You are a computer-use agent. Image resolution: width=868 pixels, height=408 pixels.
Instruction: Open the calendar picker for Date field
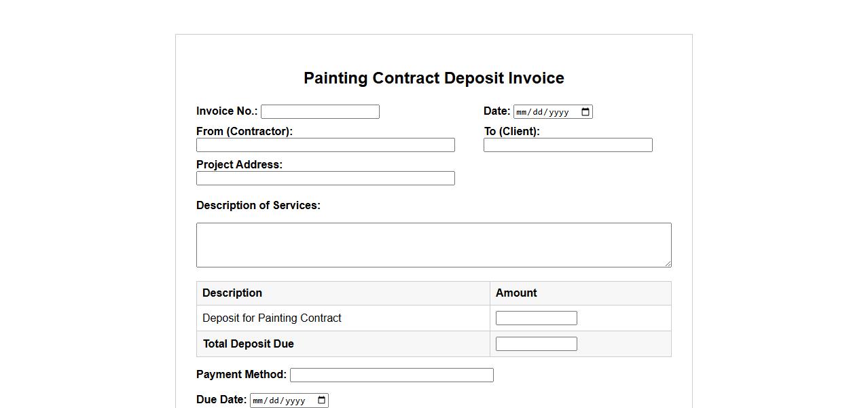tap(585, 112)
